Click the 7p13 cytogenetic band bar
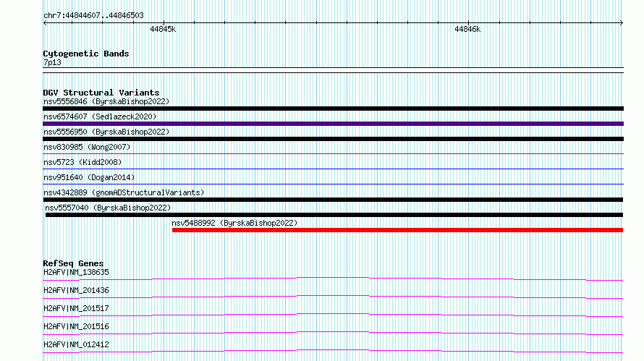Image resolution: width=644 pixels, height=361 pixels. [x=333, y=70]
